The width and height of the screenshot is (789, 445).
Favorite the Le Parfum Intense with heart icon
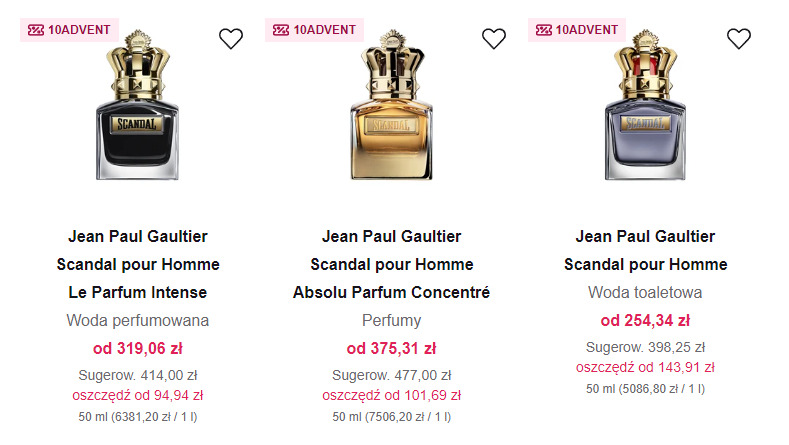[231, 39]
